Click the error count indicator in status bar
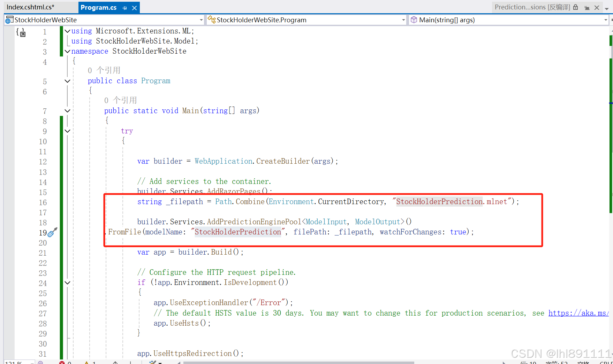Image resolution: width=613 pixels, height=364 pixels. coord(66,362)
